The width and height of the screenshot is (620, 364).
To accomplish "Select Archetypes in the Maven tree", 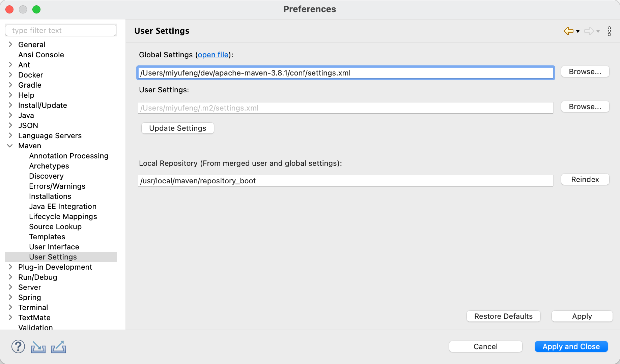I will [49, 166].
